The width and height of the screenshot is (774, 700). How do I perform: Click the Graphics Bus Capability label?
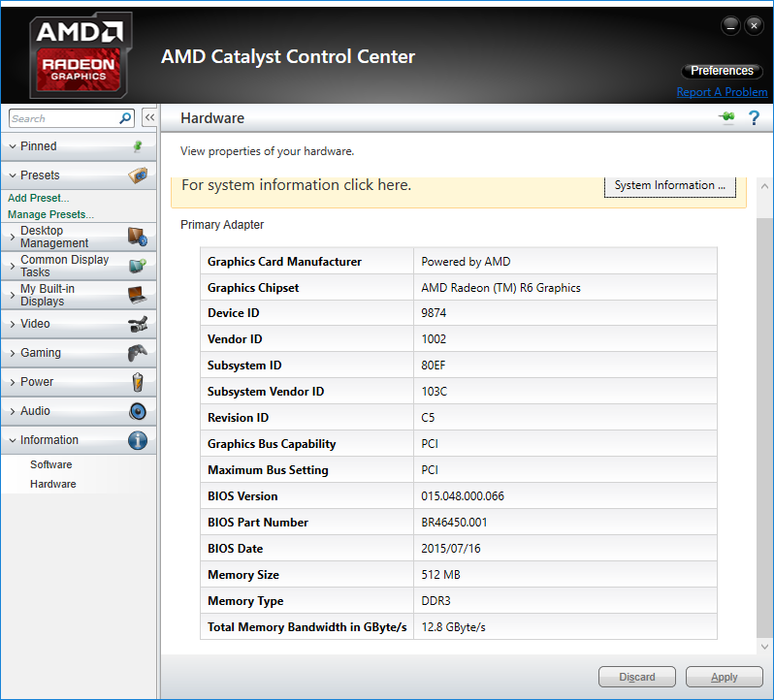[272, 443]
